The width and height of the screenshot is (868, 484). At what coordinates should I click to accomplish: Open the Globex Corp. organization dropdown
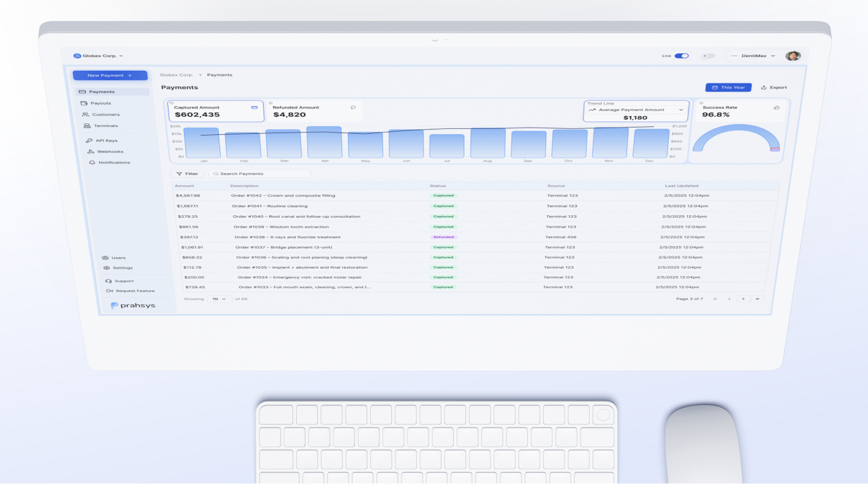[x=98, y=56]
